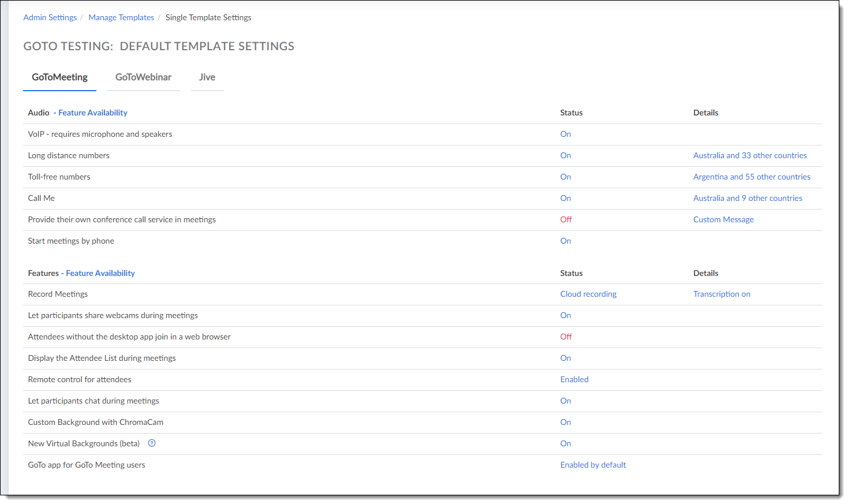This screenshot has width=848, height=504.
Task: Change Remote control Enabled setting
Action: click(574, 379)
